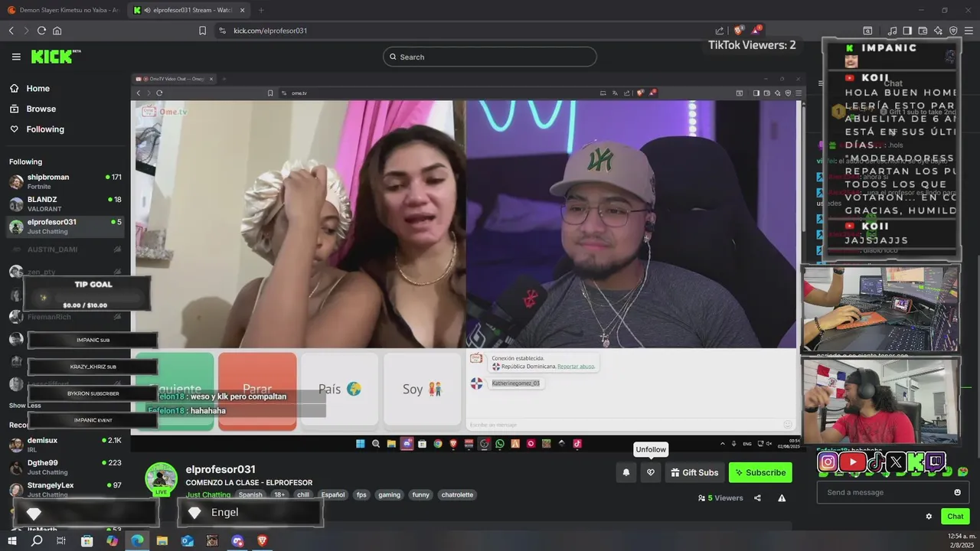Focus the Kick search box
This screenshot has height=551, width=980.
click(x=490, y=57)
